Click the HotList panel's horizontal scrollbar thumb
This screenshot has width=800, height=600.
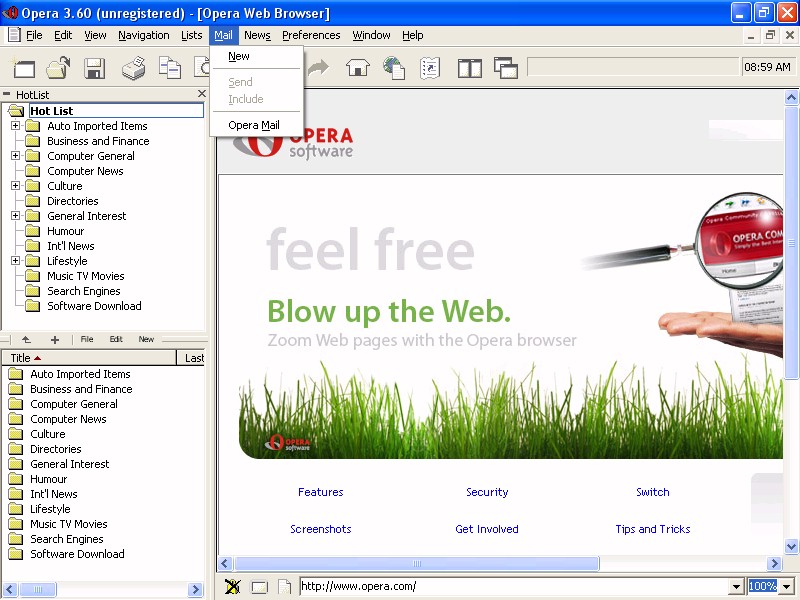(38, 589)
